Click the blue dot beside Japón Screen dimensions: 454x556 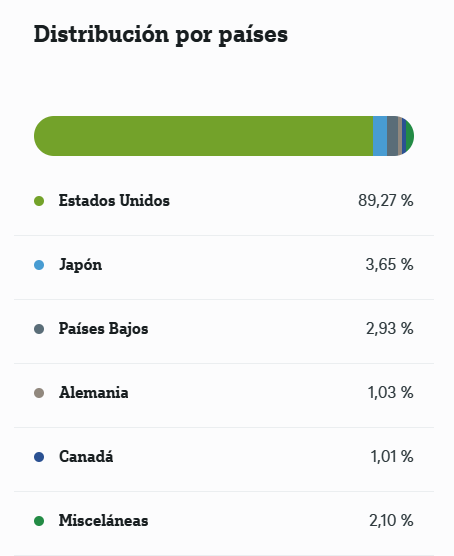click(x=39, y=265)
